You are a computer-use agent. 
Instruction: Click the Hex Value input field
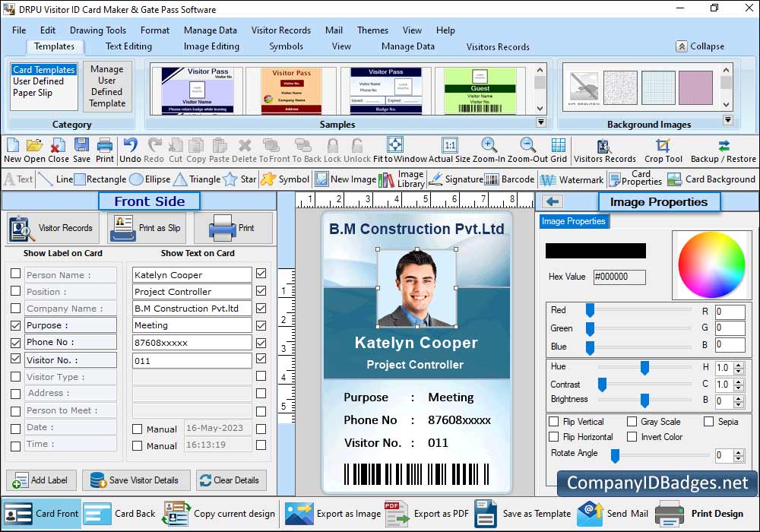coord(619,277)
